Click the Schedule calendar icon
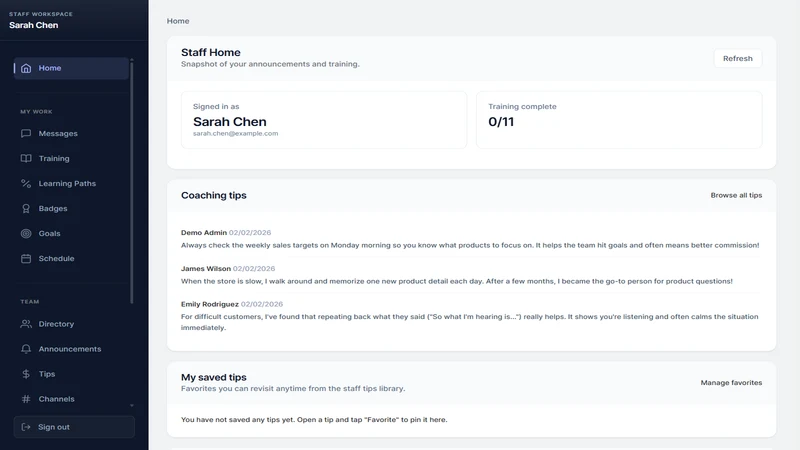Image resolution: width=800 pixels, height=450 pixels. click(26, 259)
